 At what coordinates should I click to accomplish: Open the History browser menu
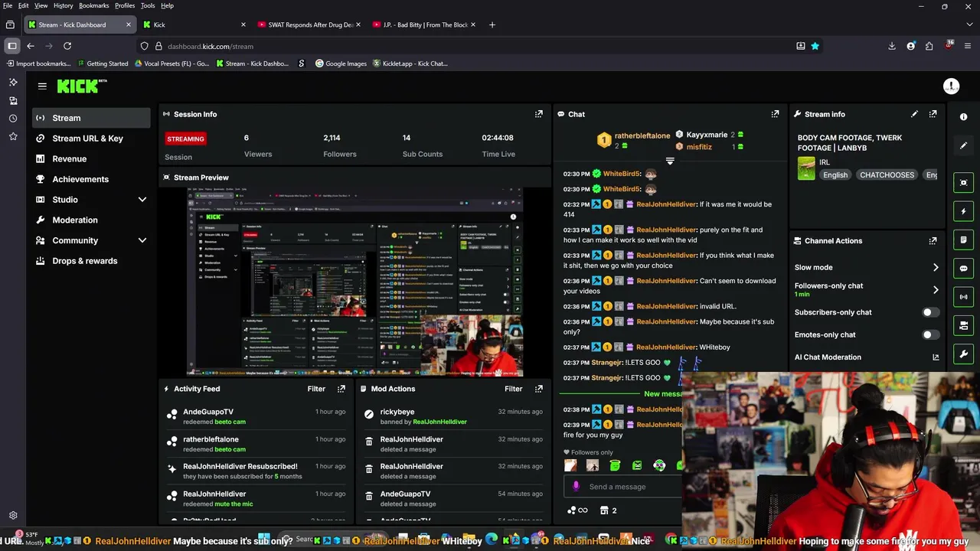click(x=63, y=5)
